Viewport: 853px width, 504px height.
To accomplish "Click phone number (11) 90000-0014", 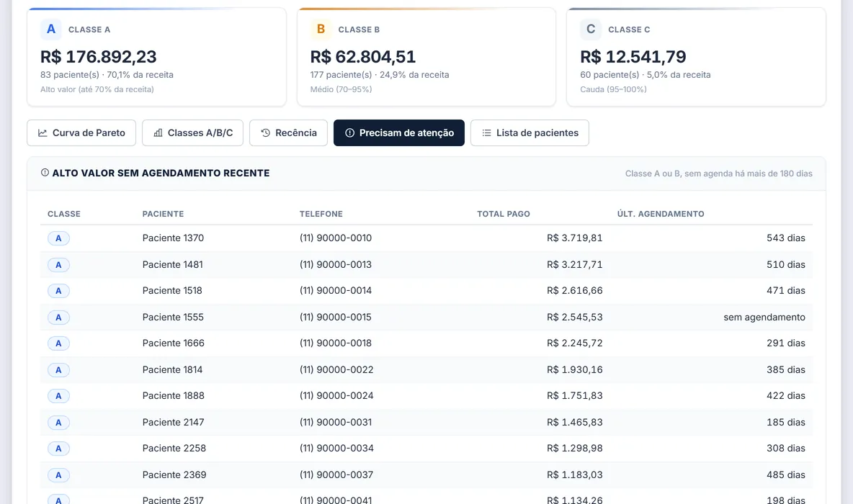I will click(x=336, y=291).
